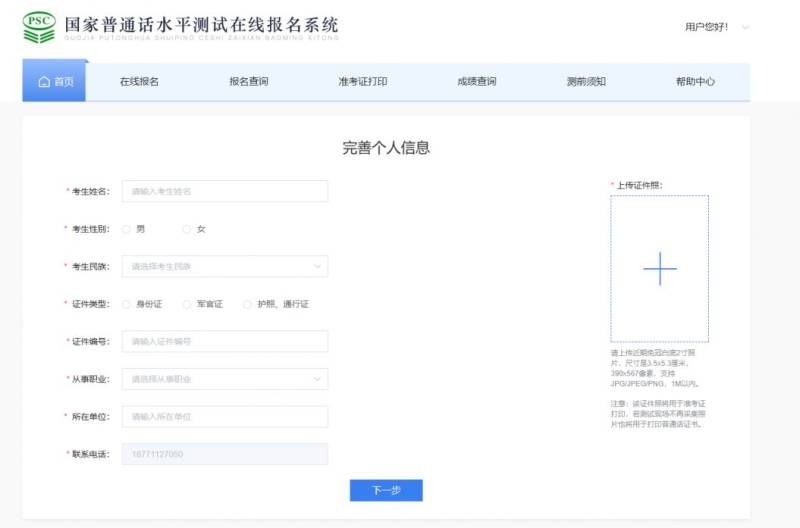Image resolution: width=800 pixels, height=528 pixels.
Task: Open the 在线报名 tab
Action: (139, 82)
